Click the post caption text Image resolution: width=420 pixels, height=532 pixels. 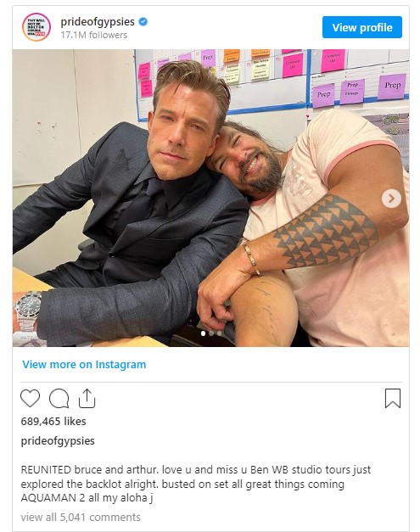pyautogui.click(x=196, y=484)
